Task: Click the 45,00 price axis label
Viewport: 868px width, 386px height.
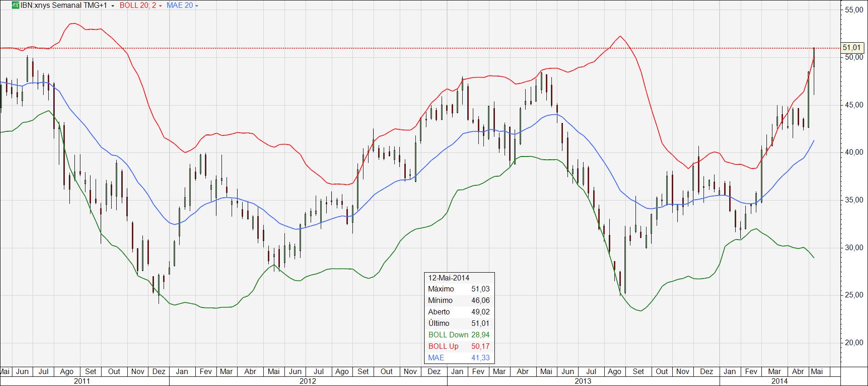Action: coord(854,105)
